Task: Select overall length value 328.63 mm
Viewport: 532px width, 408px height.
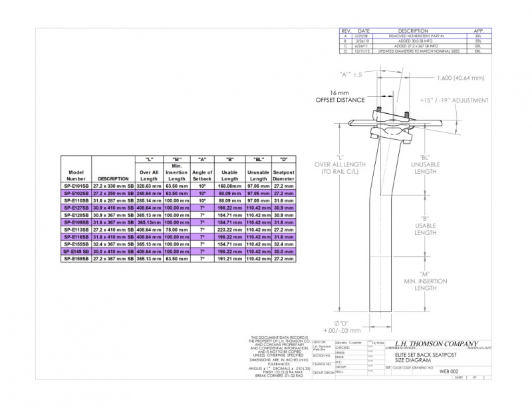Action: [x=149, y=186]
